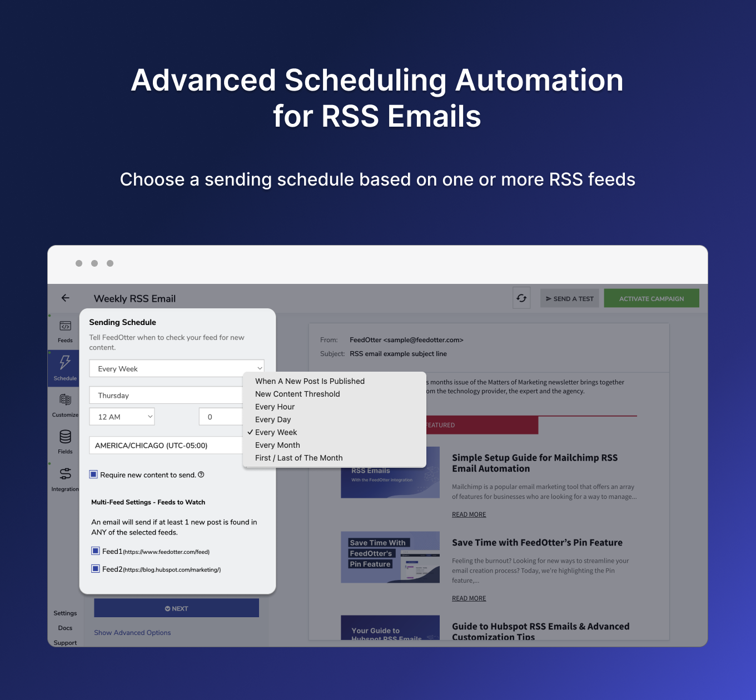This screenshot has height=700, width=756.
Task: Uncheck the Feed1 feedotter checkbox
Action: [x=96, y=551]
